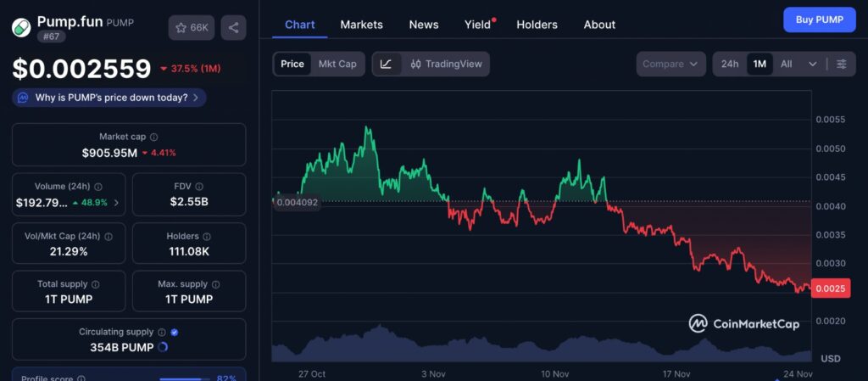Click the info icon beside Total supply
The width and height of the screenshot is (868, 381).
(x=96, y=284)
